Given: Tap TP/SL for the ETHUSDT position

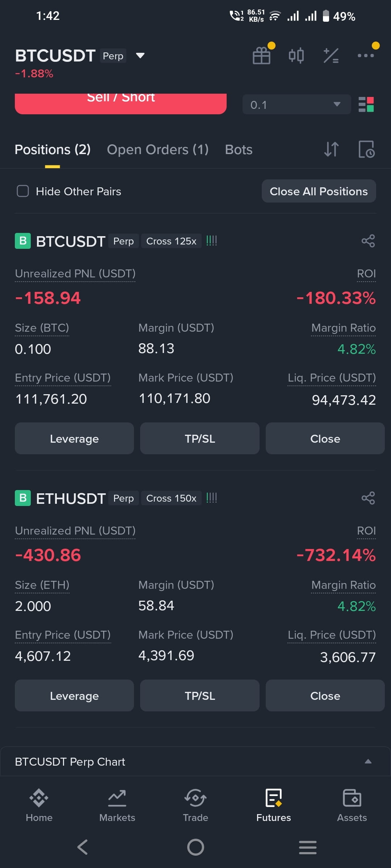Looking at the screenshot, I should 200,695.
